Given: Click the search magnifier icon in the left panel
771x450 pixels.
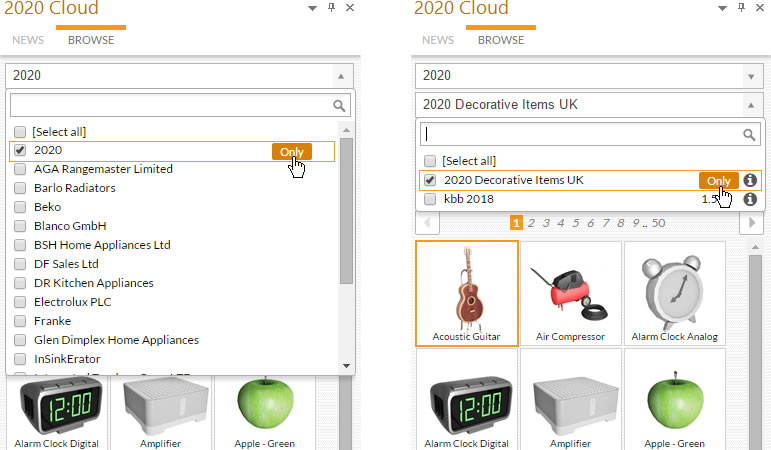Looking at the screenshot, I should coord(339,106).
